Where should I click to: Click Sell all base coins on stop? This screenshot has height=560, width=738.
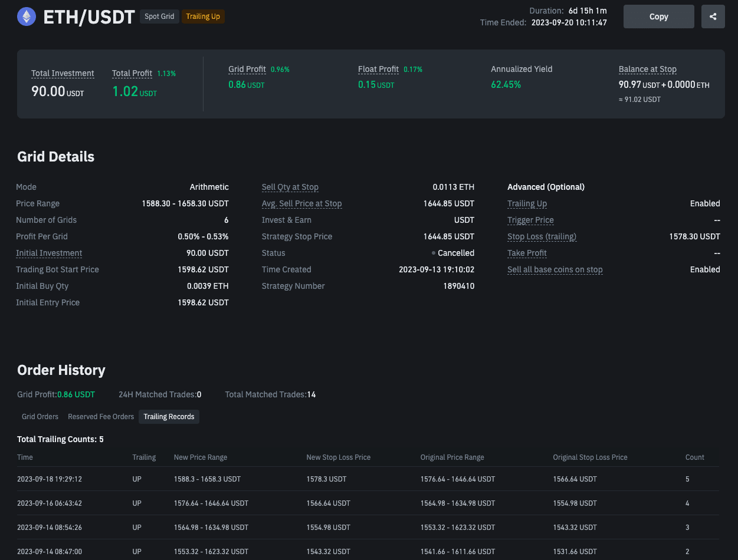point(555,269)
